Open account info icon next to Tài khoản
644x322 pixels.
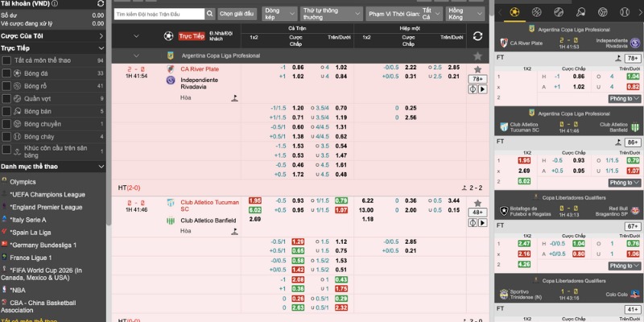click(55, 4)
